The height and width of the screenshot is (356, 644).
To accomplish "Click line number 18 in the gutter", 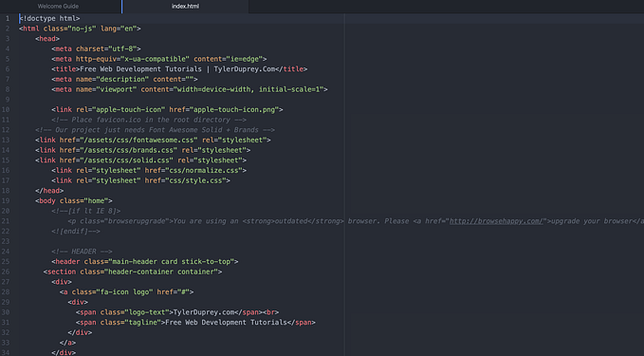I will point(6,191).
